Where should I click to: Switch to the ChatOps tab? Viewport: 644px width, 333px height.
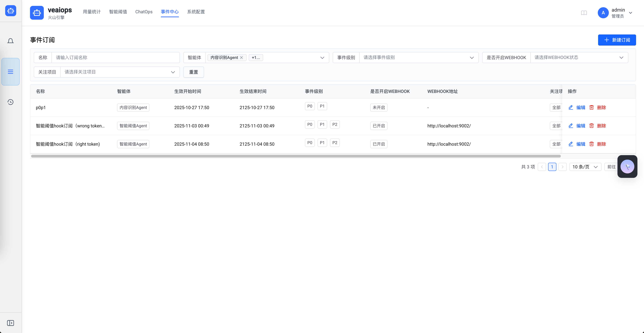click(x=144, y=12)
